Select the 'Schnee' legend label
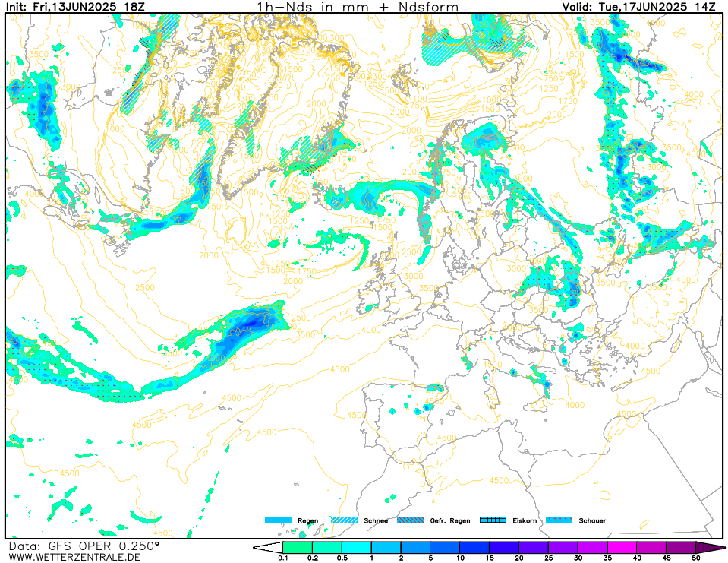The height and width of the screenshot is (563, 728). point(376,520)
